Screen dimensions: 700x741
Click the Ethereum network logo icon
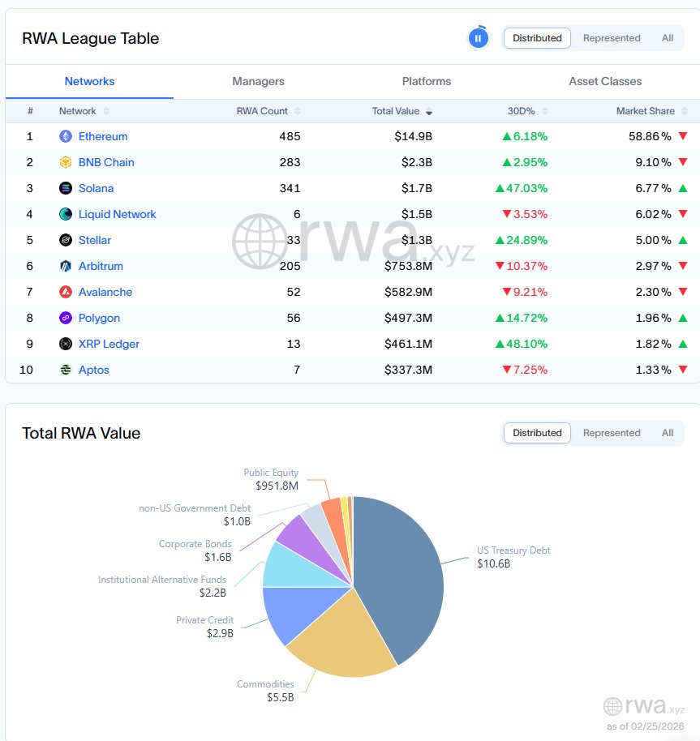click(x=66, y=136)
